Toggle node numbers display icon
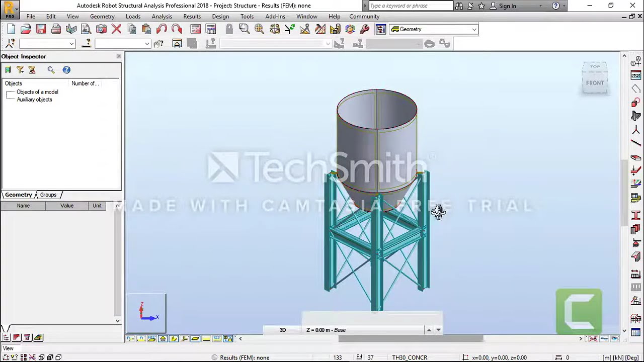The width and height of the screenshot is (644, 362). [130, 338]
